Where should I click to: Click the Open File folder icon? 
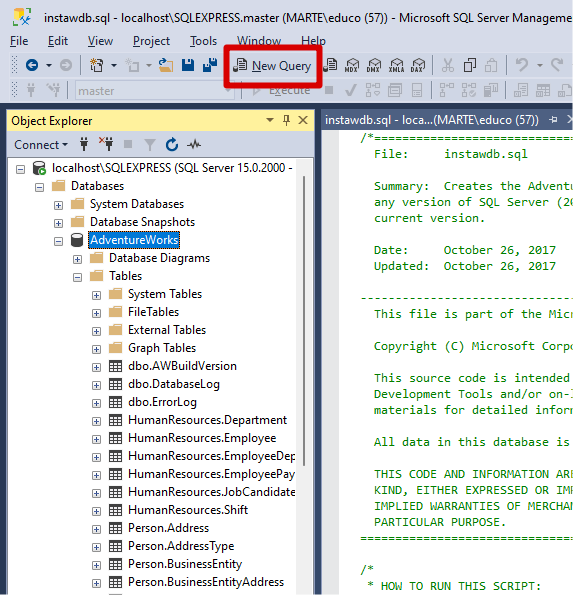pyautogui.click(x=166, y=65)
